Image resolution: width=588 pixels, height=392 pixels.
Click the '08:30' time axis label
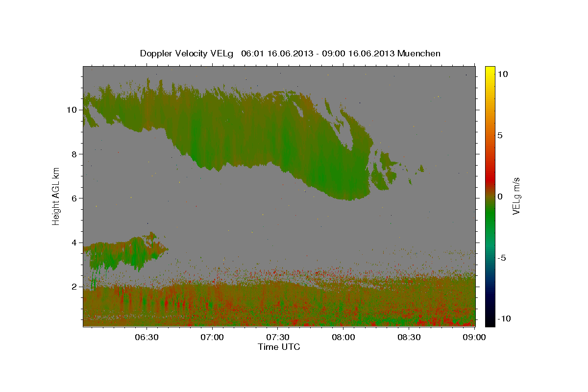click(409, 338)
